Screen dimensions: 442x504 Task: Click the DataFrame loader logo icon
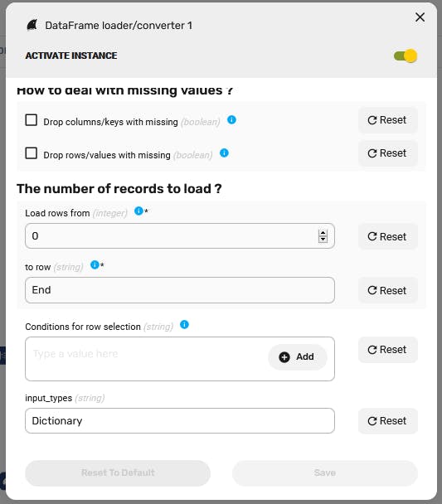click(x=32, y=25)
